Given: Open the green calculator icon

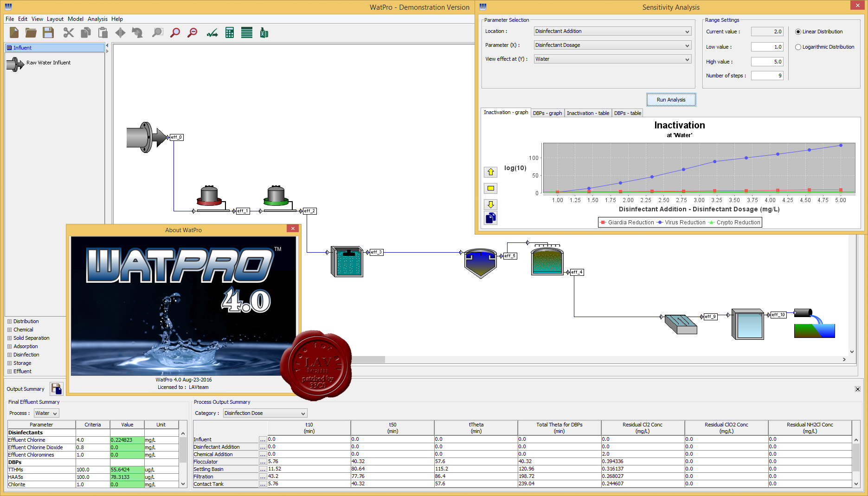Looking at the screenshot, I should pyautogui.click(x=230, y=32).
